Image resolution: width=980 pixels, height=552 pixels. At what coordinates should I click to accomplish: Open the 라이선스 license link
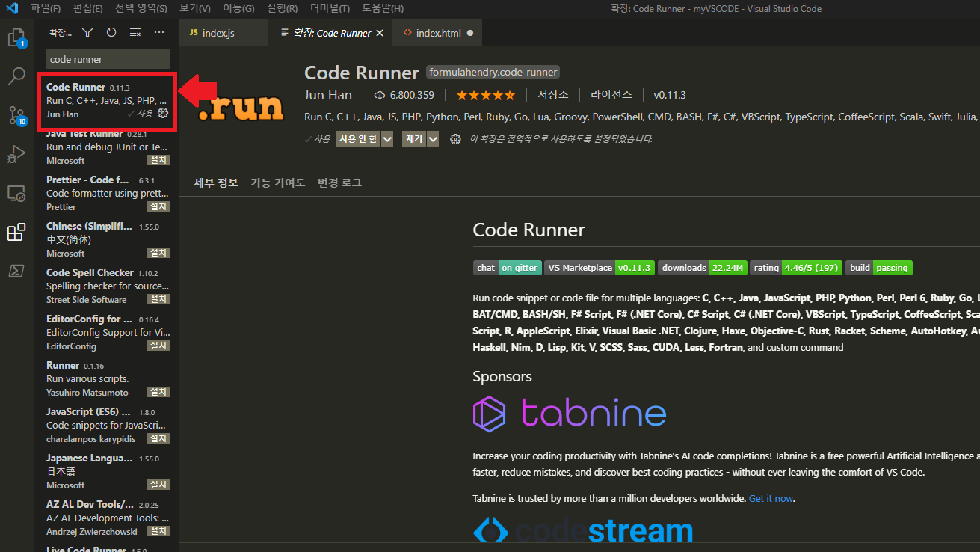click(x=611, y=95)
